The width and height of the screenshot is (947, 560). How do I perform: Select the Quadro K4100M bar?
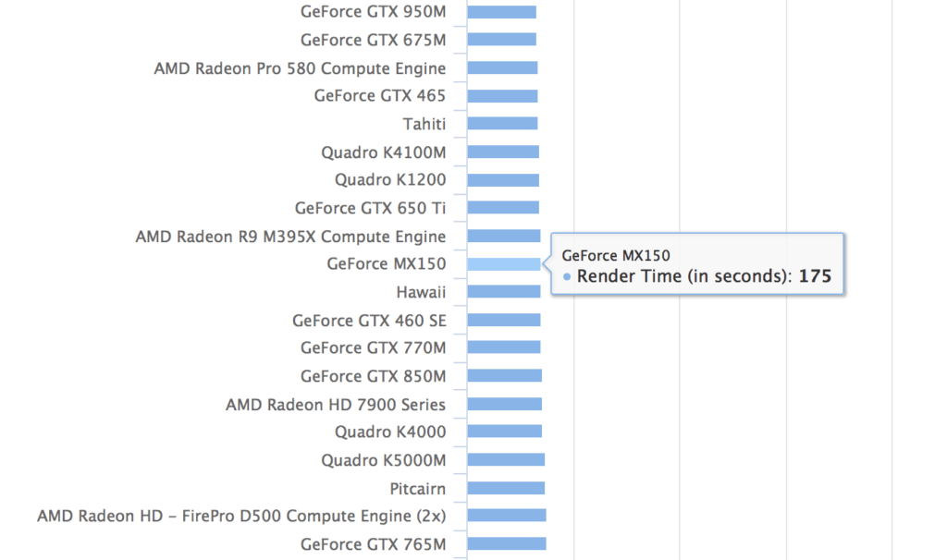pos(503,152)
